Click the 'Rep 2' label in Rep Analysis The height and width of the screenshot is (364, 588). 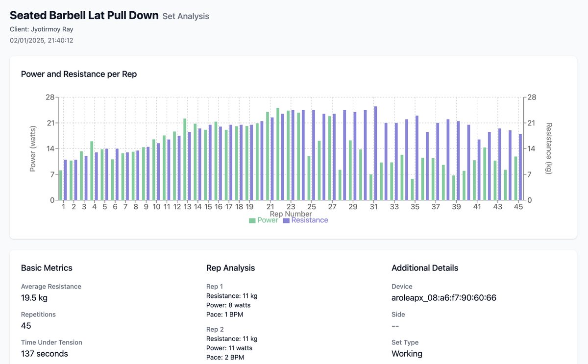click(x=215, y=330)
